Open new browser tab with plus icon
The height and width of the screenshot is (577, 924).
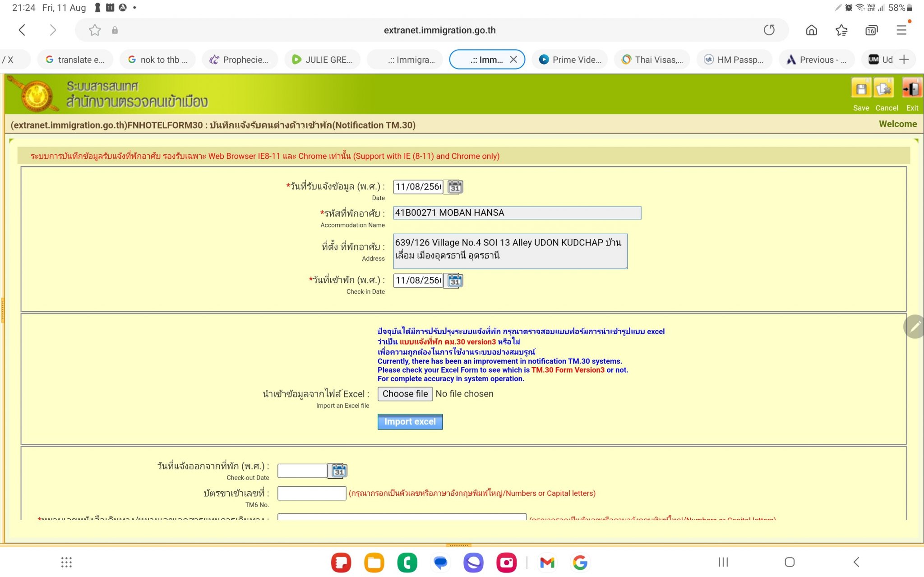point(904,60)
